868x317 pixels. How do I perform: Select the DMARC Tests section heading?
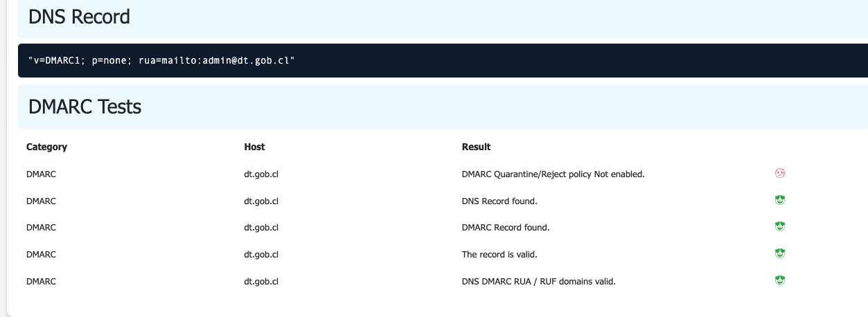coord(85,107)
